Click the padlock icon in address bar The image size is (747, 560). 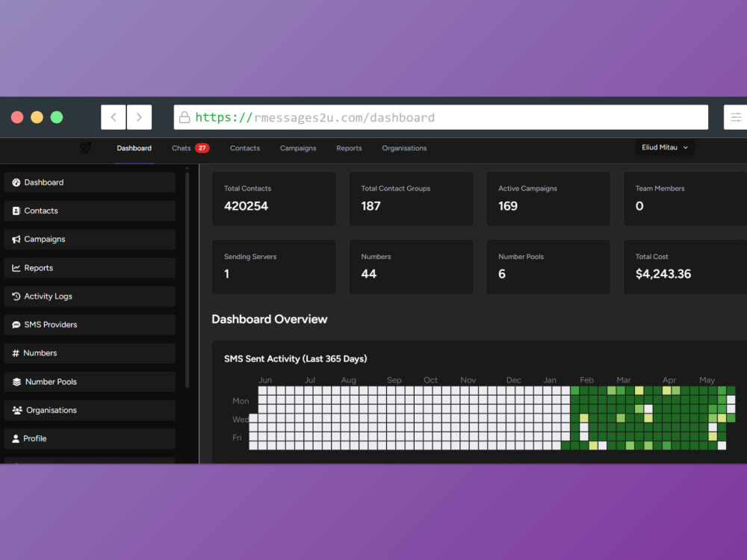[185, 117]
